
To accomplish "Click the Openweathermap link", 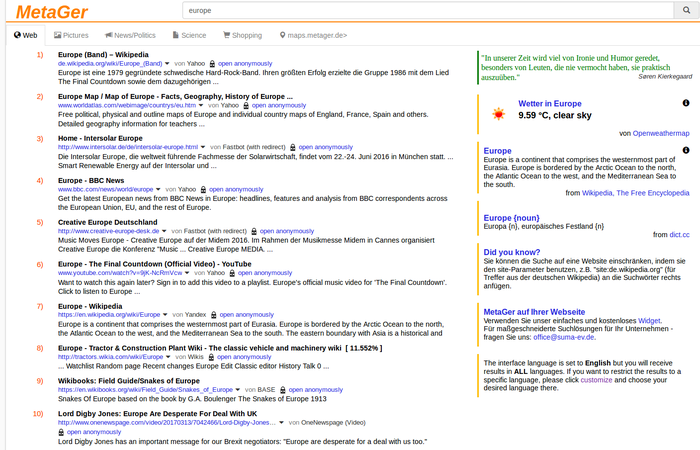I will coord(661,133).
